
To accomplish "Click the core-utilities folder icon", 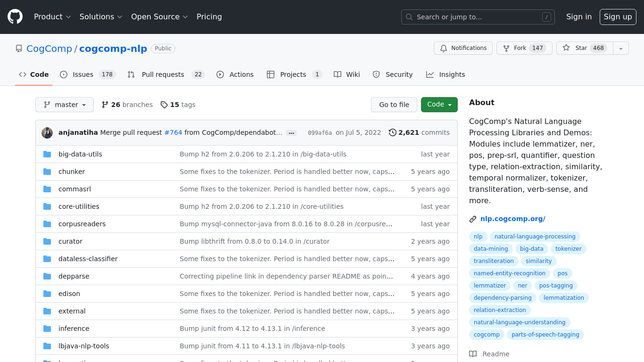I will [47, 206].
